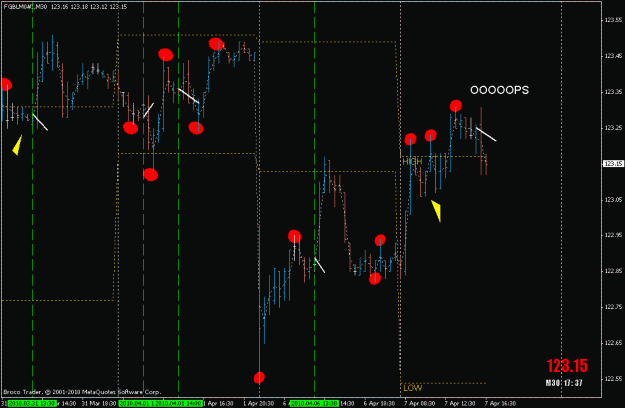Click the M30 : 17: 37 countdown text
The height and width of the screenshot is (408, 625).
tap(564, 383)
